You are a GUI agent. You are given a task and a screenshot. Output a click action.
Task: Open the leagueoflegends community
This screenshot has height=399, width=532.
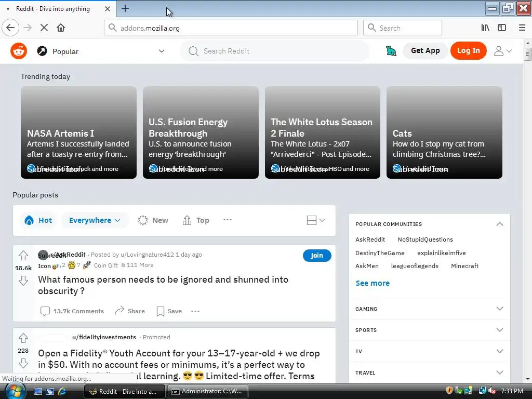pyautogui.click(x=415, y=266)
